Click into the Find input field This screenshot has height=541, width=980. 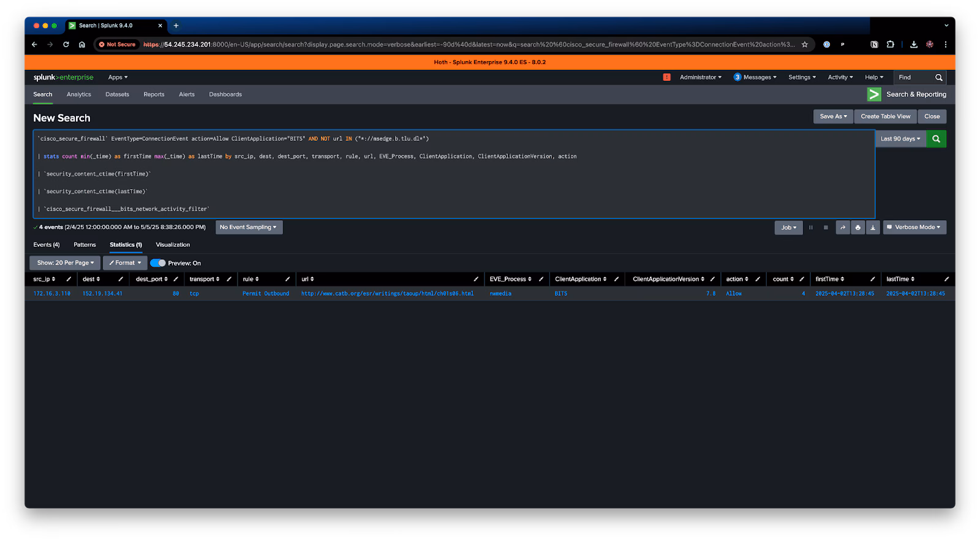pyautogui.click(x=913, y=78)
